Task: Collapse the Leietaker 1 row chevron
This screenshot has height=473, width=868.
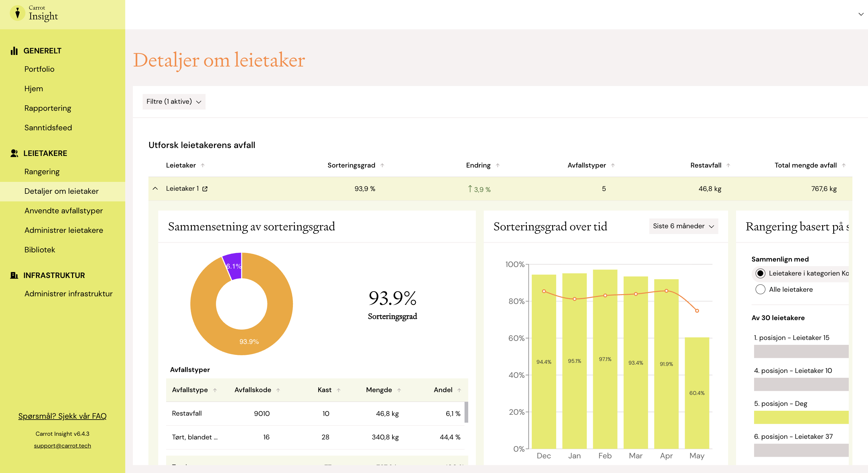Action: (155, 189)
